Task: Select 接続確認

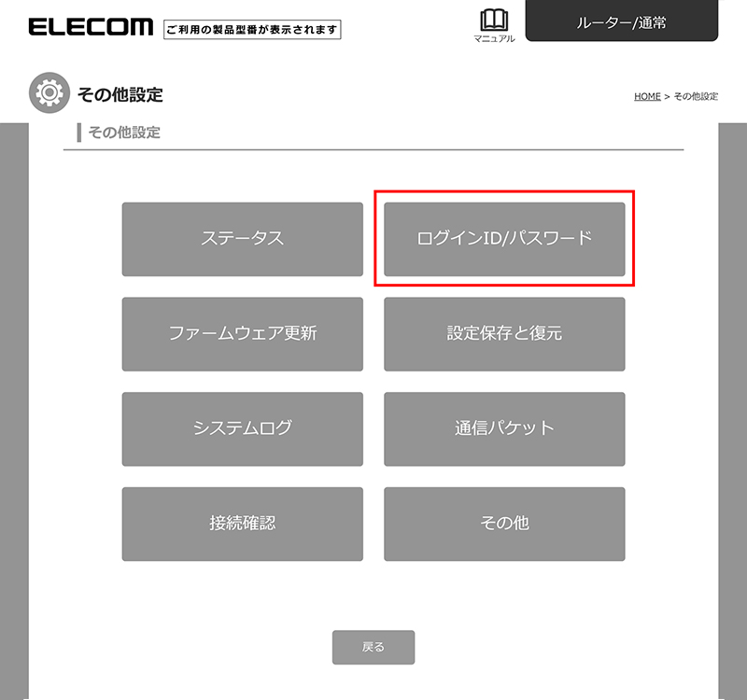Action: click(243, 524)
